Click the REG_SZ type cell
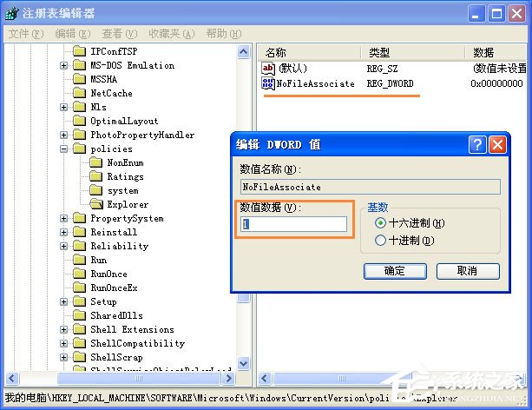The height and width of the screenshot is (410, 532). tap(382, 69)
